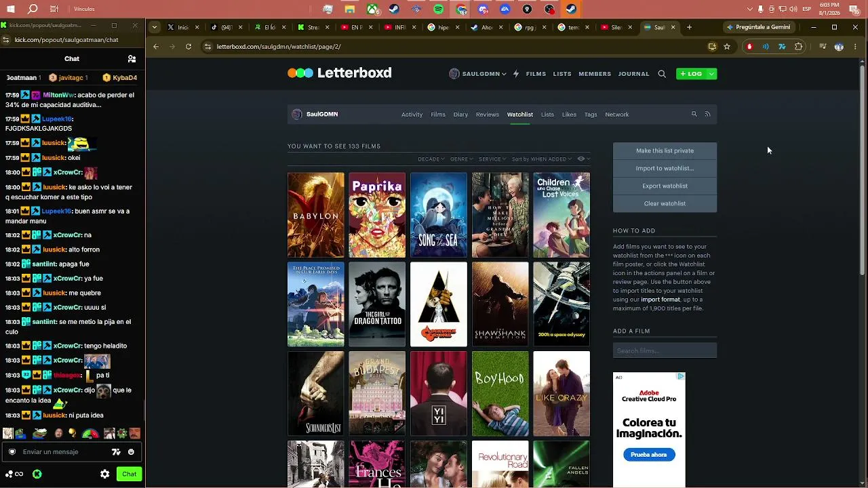Screen dimensions: 868x488
Task: Click Clear watchlist button
Action: [x=665, y=203]
